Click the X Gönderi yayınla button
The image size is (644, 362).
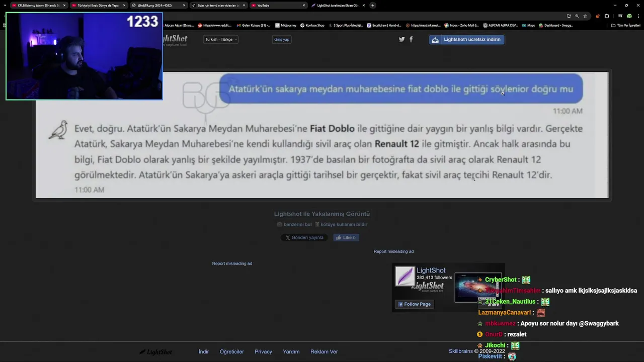click(304, 238)
